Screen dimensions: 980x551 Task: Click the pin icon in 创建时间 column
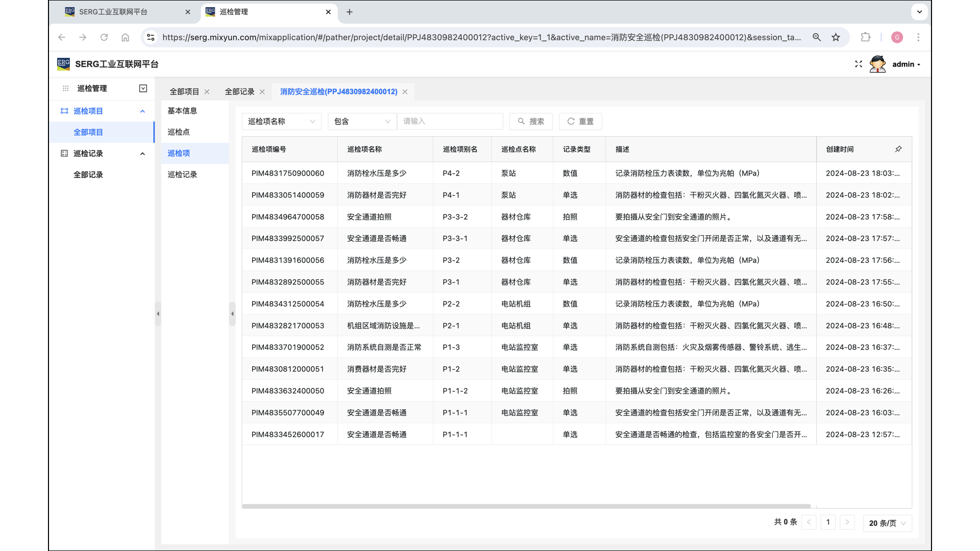tap(898, 149)
